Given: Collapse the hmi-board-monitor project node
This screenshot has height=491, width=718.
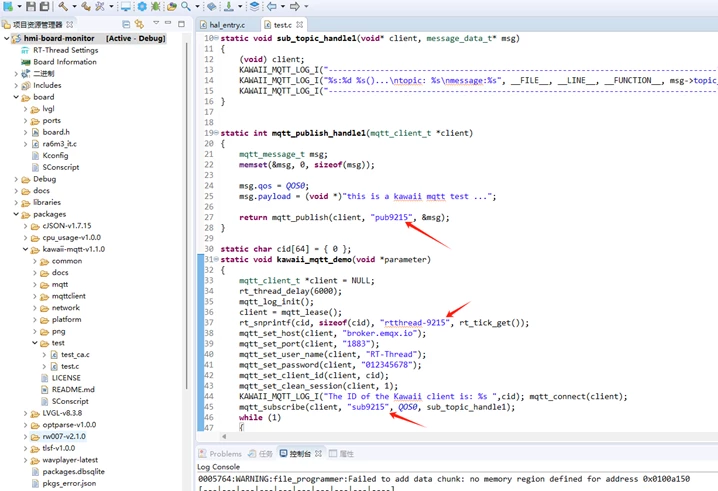Looking at the screenshot, I should click(x=6, y=38).
